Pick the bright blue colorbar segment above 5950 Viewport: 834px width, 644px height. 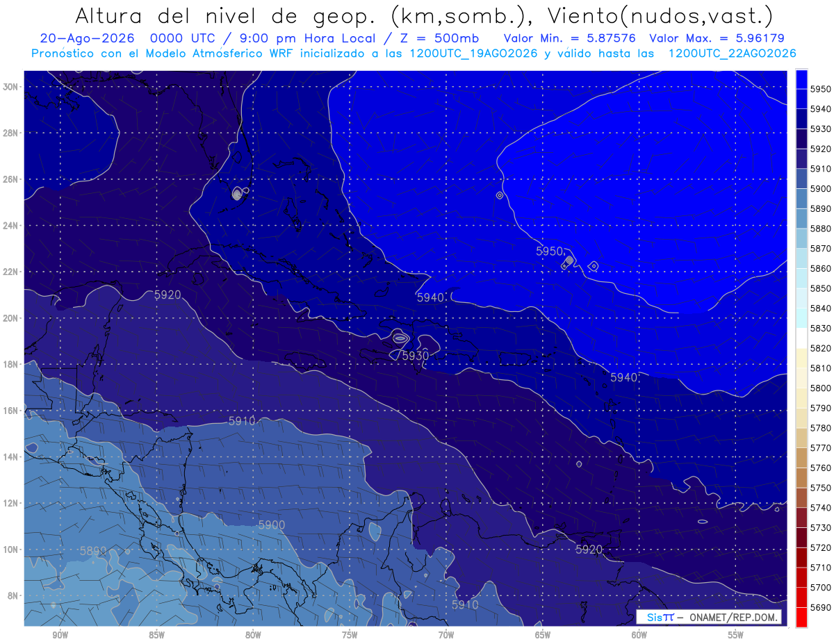[x=801, y=79]
